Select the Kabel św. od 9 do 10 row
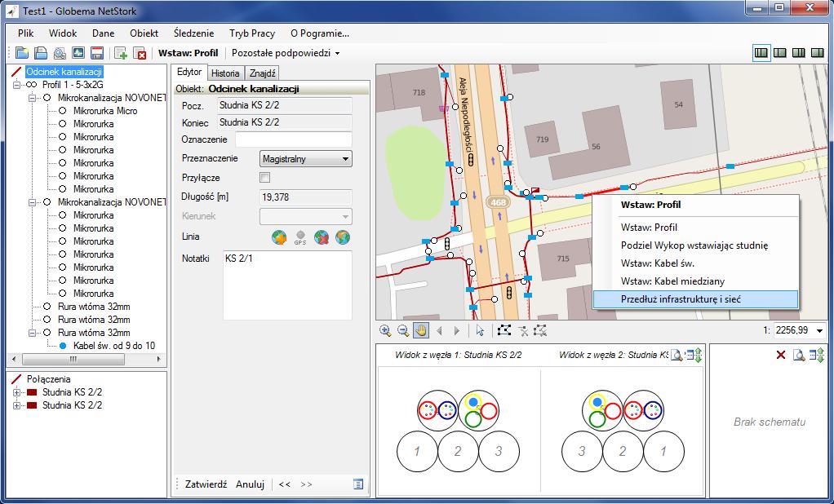 [x=113, y=346]
